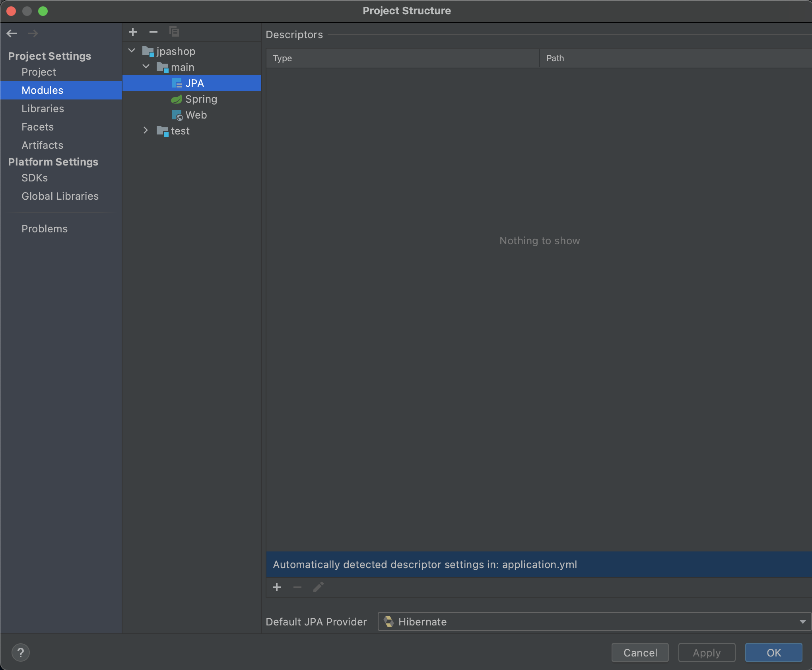Click the remove module minus icon
The width and height of the screenshot is (812, 670).
coord(153,32)
